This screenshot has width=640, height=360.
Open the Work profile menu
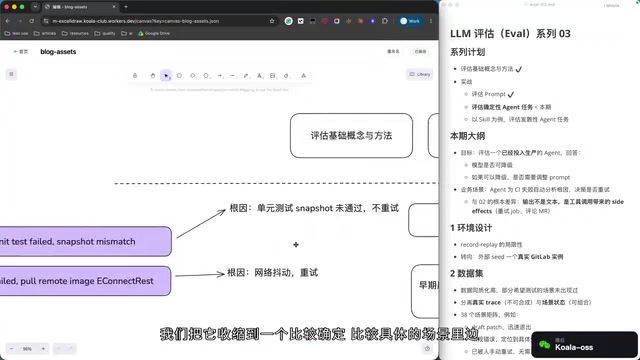[x=411, y=21]
